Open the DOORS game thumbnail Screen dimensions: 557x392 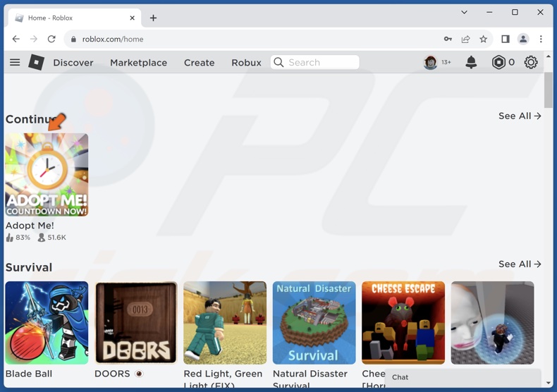point(135,323)
